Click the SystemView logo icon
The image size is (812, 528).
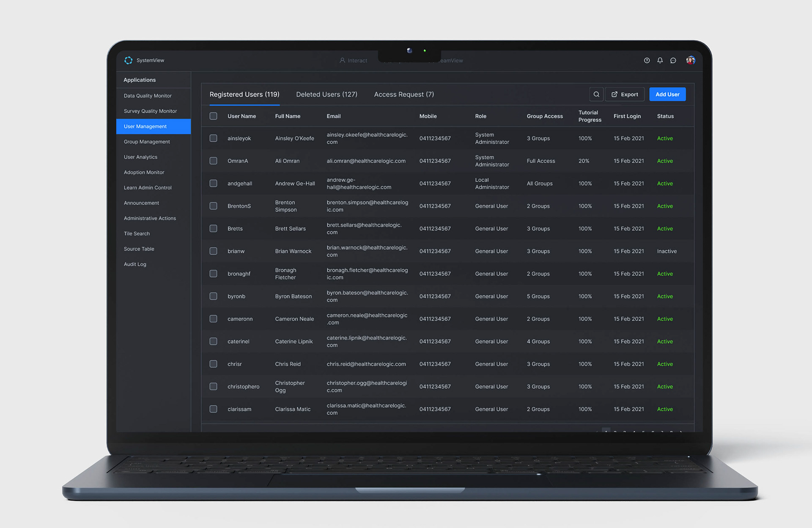[x=128, y=60]
